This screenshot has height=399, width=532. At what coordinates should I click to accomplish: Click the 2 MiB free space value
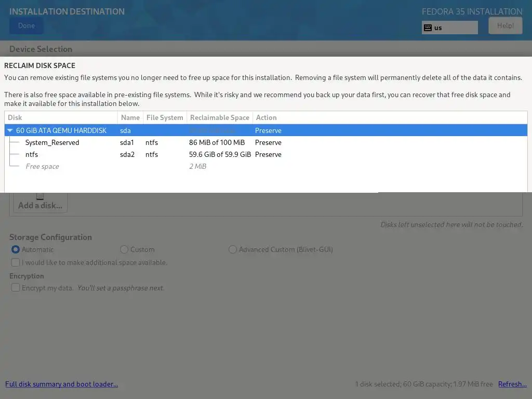pyautogui.click(x=198, y=166)
